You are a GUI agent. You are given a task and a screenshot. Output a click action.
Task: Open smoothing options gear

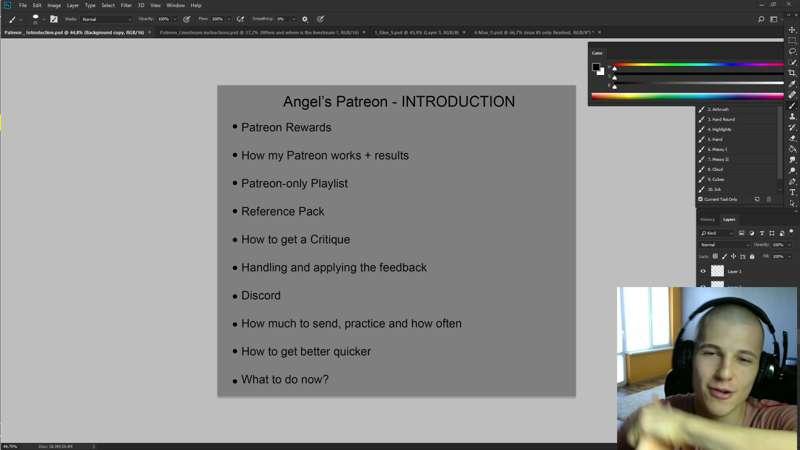click(x=305, y=19)
